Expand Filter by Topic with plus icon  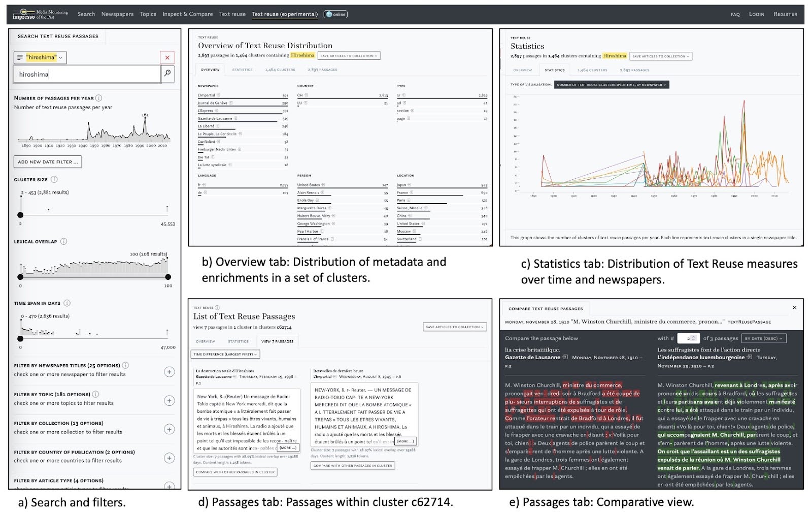[x=170, y=401]
